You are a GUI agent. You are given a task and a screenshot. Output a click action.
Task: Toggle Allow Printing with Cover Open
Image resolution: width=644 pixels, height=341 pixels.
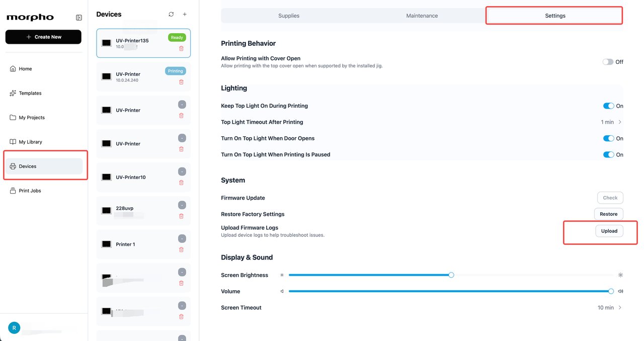(608, 62)
